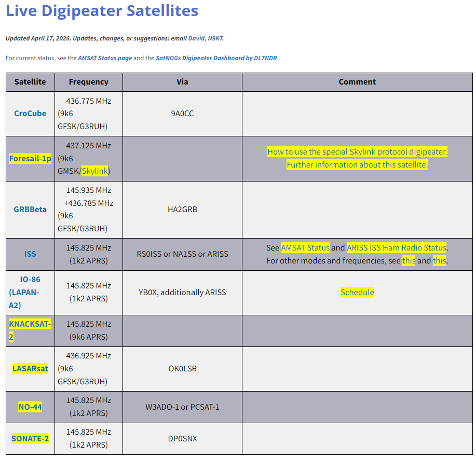Open the SONATE-2 satellite link
The width and height of the screenshot is (476, 459).
coord(30,439)
